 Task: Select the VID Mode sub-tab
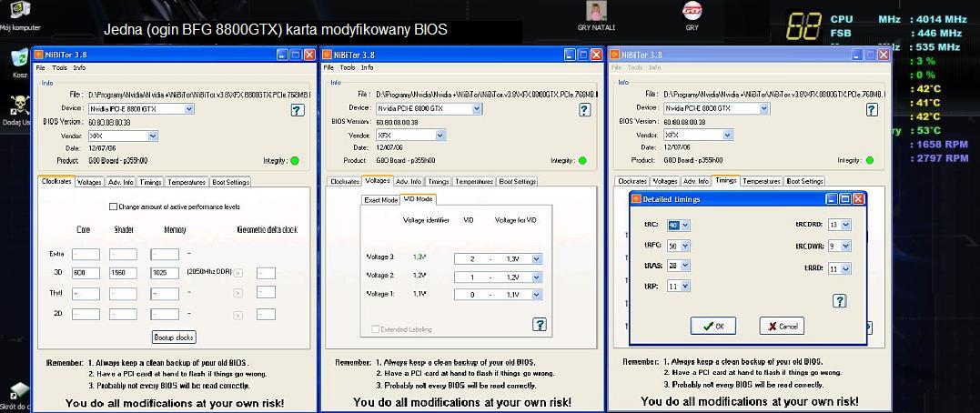tap(419, 199)
